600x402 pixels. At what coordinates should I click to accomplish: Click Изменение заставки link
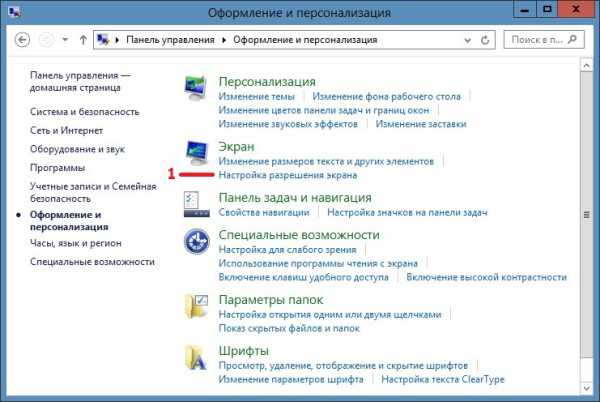421,124
